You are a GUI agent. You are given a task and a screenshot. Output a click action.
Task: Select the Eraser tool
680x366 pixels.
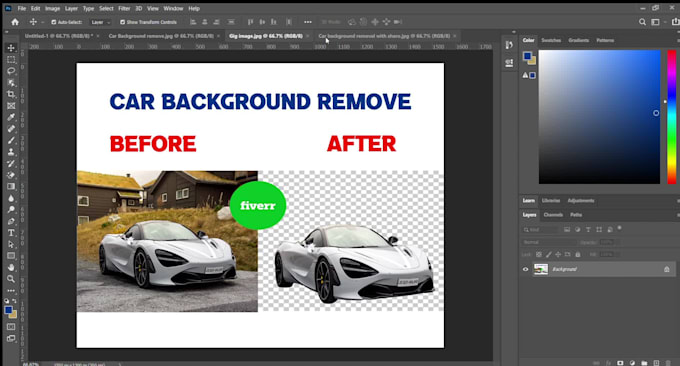pyautogui.click(x=11, y=175)
